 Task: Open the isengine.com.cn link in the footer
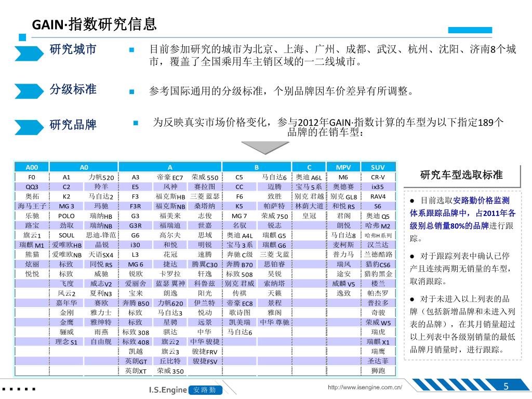[365, 387]
